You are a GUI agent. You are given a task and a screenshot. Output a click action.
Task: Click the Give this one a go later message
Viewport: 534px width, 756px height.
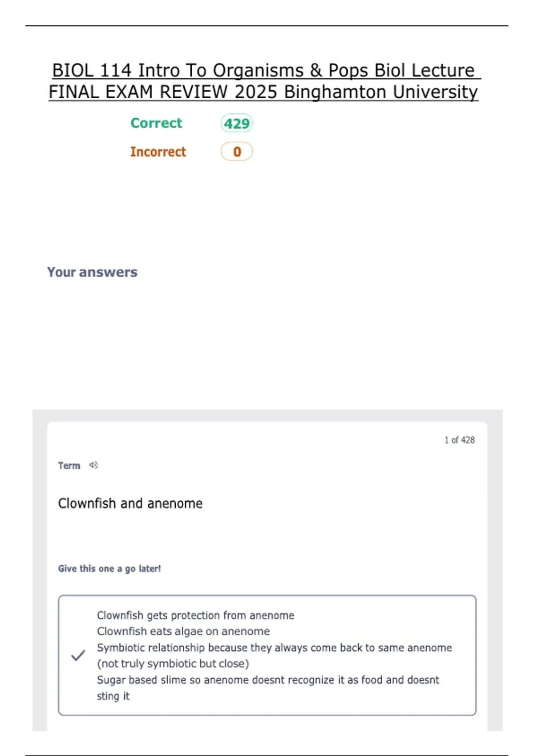coord(109,569)
